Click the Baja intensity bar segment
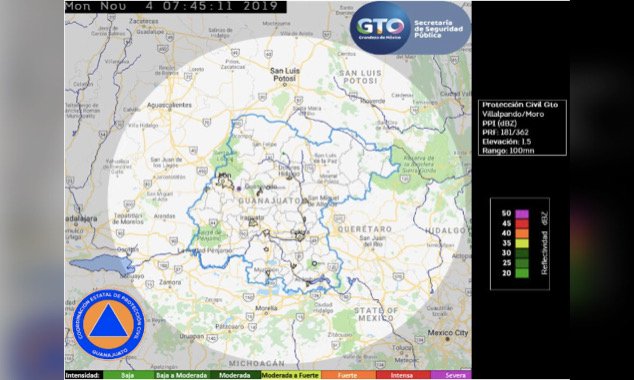634x380 pixels. [x=128, y=376]
